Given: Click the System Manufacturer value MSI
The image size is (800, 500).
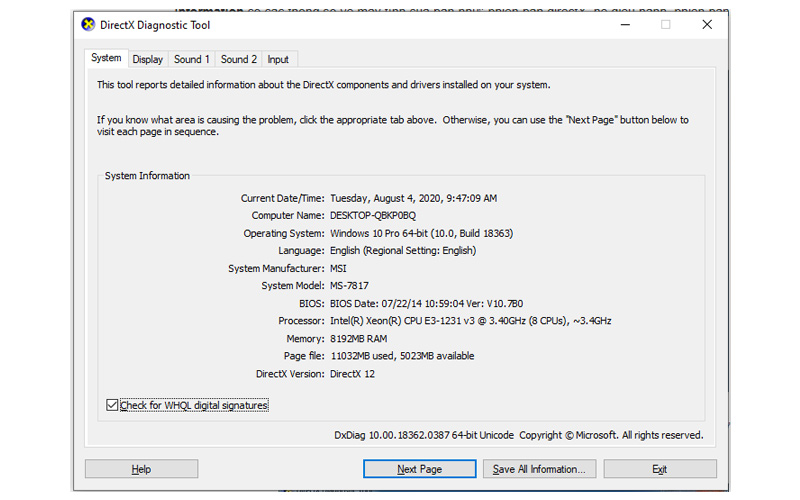Looking at the screenshot, I should (x=338, y=268).
